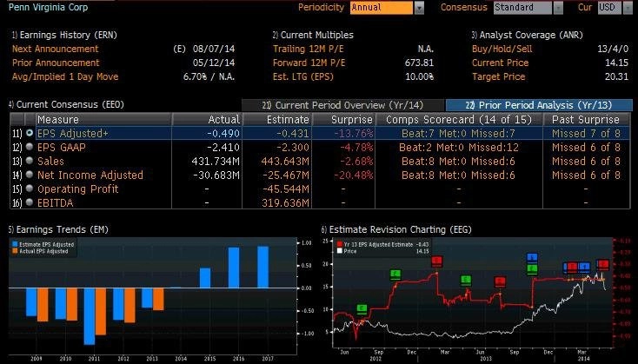
Task: Click Avg/Implied 1 Day Move value 6.70% / N.A.
Action: tap(209, 76)
